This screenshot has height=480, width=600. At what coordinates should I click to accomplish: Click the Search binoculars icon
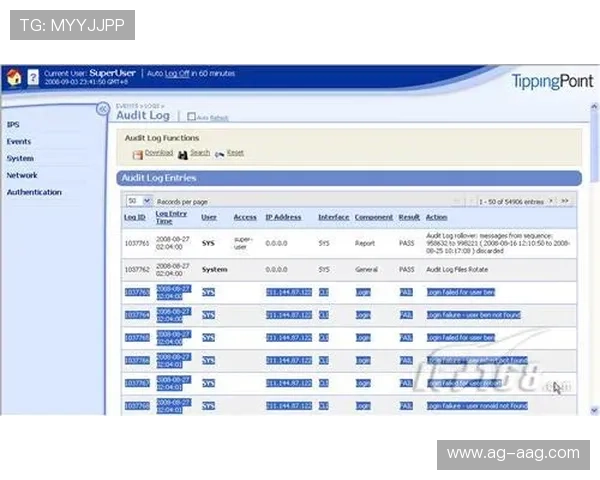[x=183, y=154]
